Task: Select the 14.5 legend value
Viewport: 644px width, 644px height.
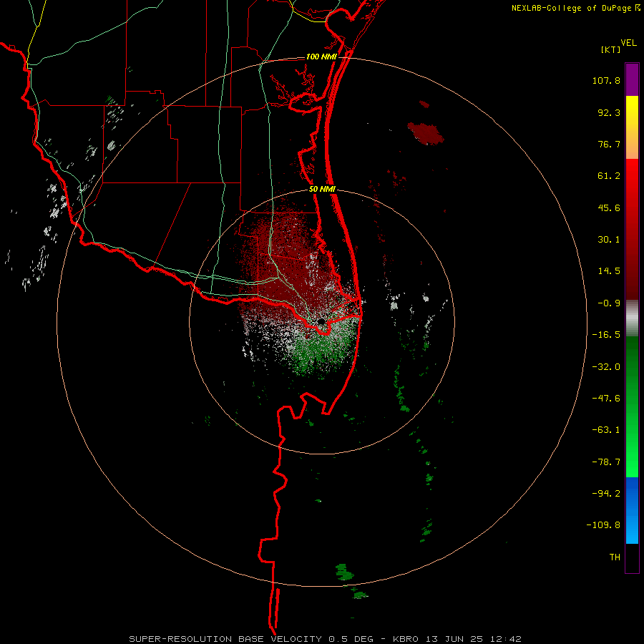Action: [x=609, y=271]
